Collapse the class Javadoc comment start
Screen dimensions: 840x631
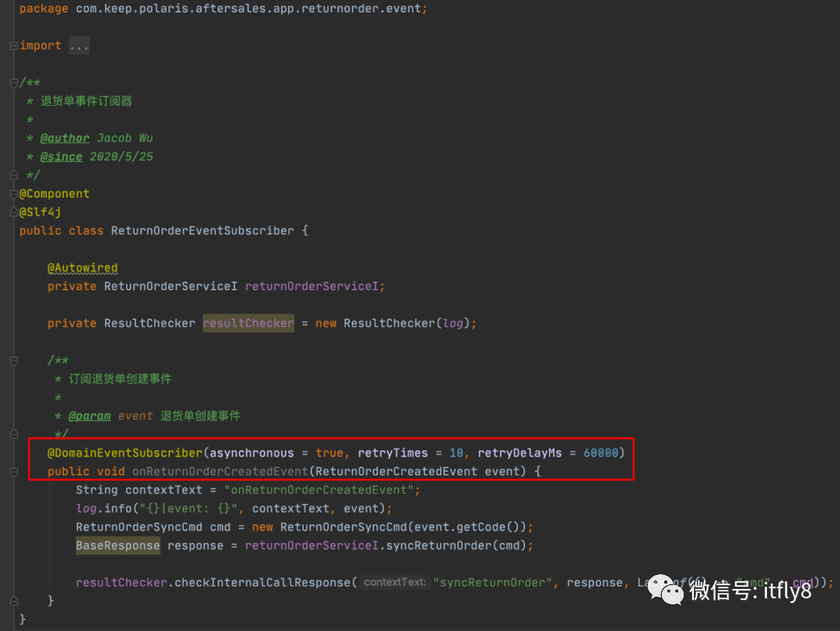pyautogui.click(x=14, y=83)
